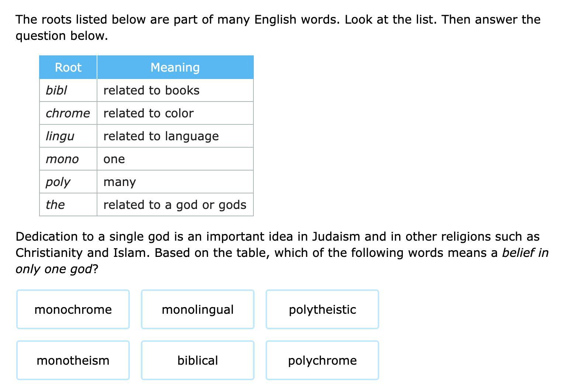The height and width of the screenshot is (392, 588).
Task: Click the Root column header
Action: click(x=68, y=67)
